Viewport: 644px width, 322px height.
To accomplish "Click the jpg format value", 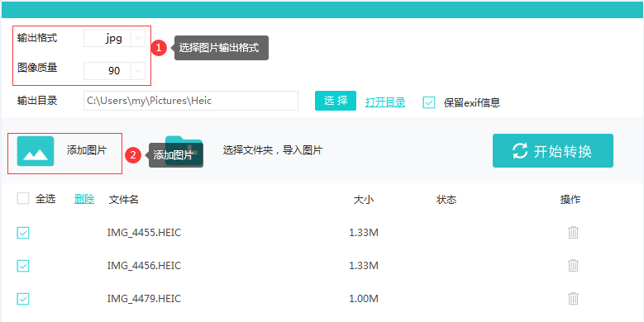I will pos(114,39).
